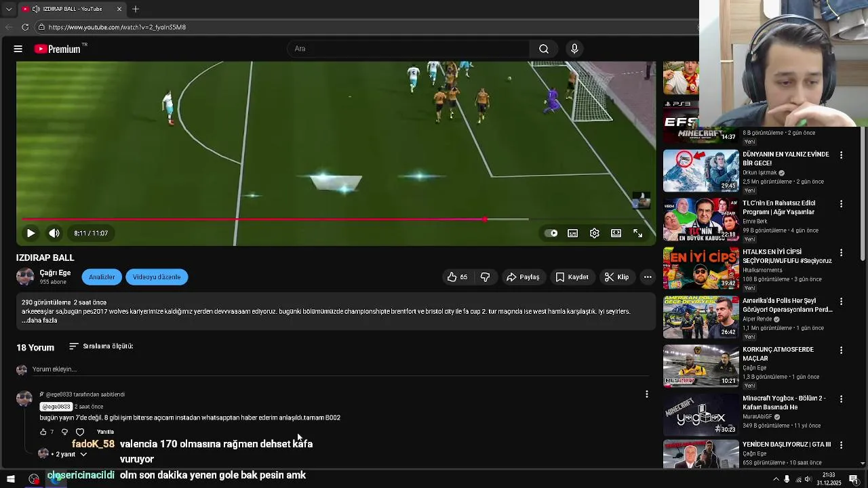This screenshot has height=488, width=868.
Task: Toggle subtitles in the video player
Action: [573, 233]
